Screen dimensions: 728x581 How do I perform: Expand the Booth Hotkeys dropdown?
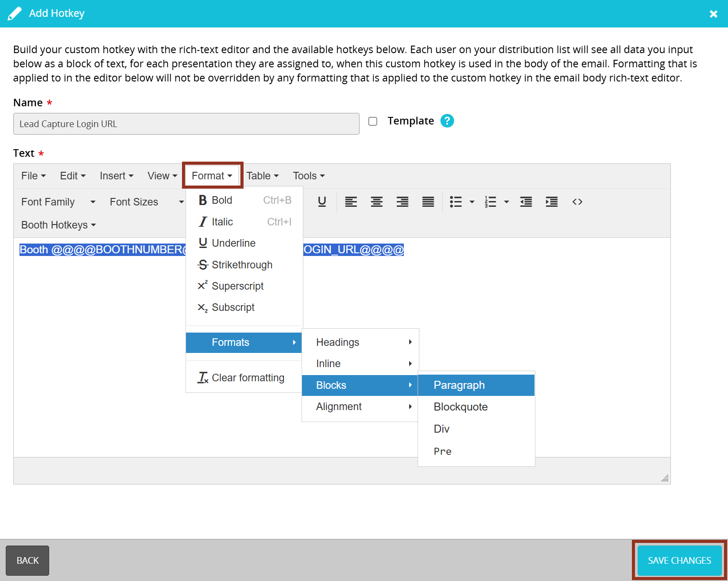pos(58,225)
